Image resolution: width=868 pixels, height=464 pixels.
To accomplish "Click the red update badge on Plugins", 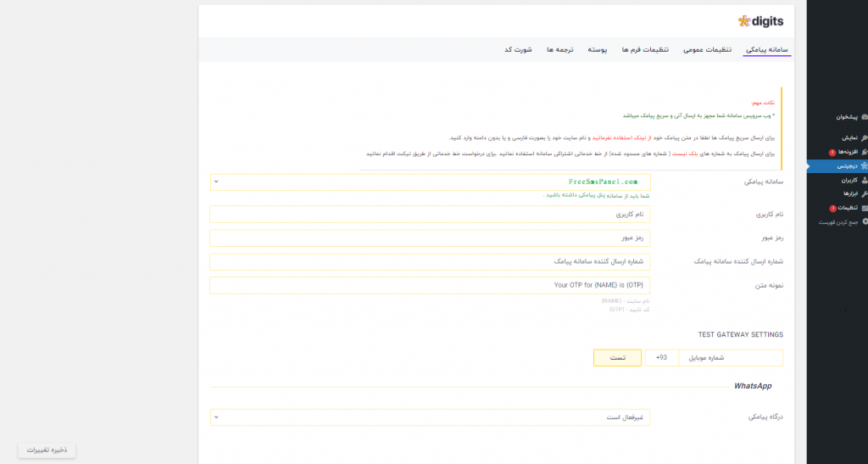I will pos(832,153).
